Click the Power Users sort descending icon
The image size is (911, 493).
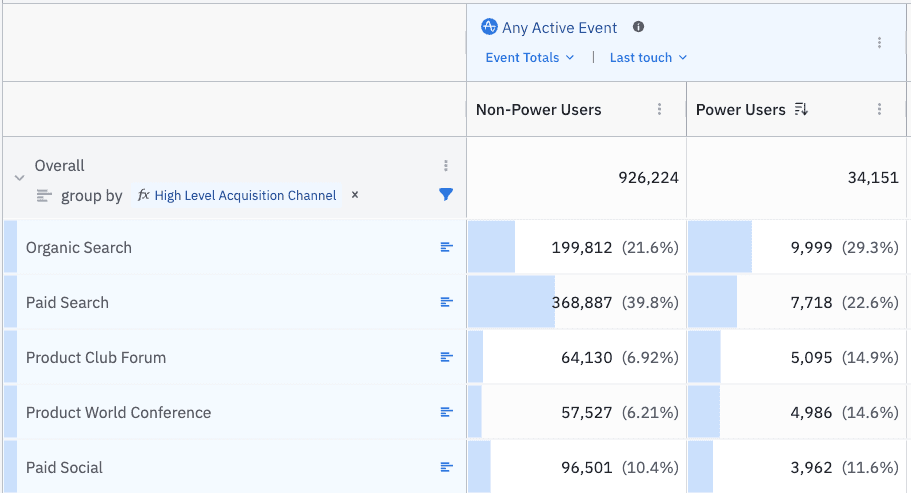pyautogui.click(x=800, y=110)
